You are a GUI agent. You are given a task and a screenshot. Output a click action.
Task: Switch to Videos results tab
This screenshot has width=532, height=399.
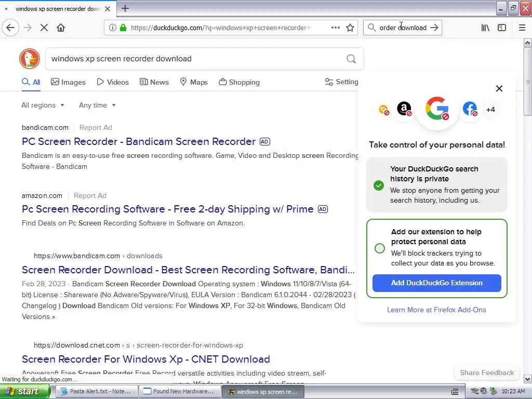(113, 82)
